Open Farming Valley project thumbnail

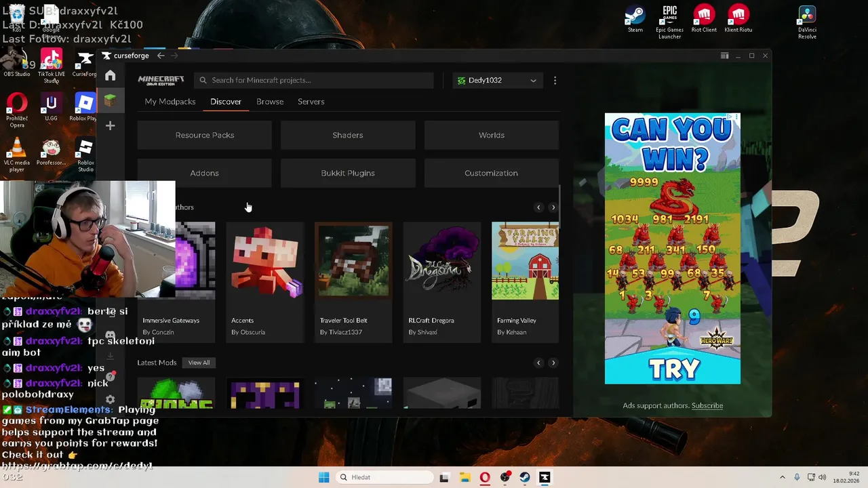pyautogui.click(x=526, y=261)
